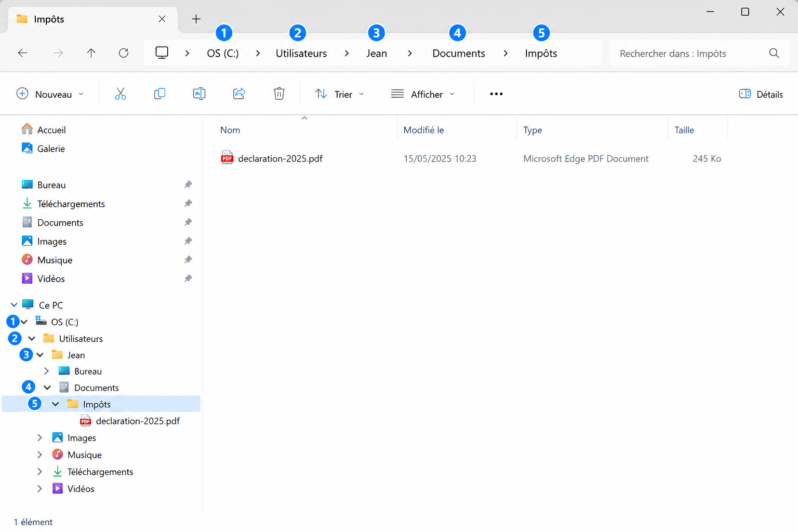Viewport: 798px width, 532px height.
Task: Toggle the Détails pane
Action: click(761, 94)
